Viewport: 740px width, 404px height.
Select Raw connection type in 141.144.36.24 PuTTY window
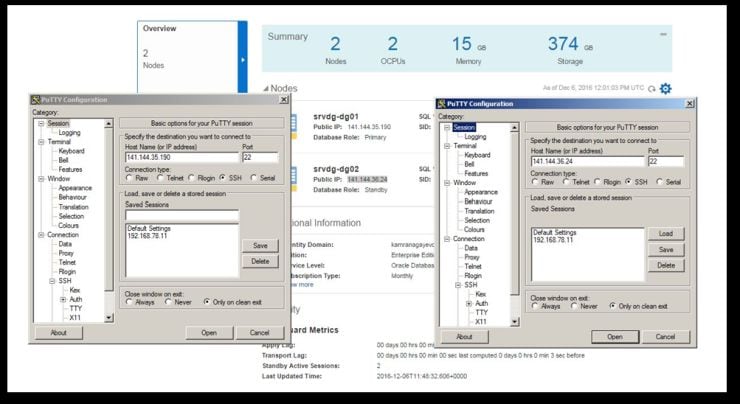click(535, 182)
